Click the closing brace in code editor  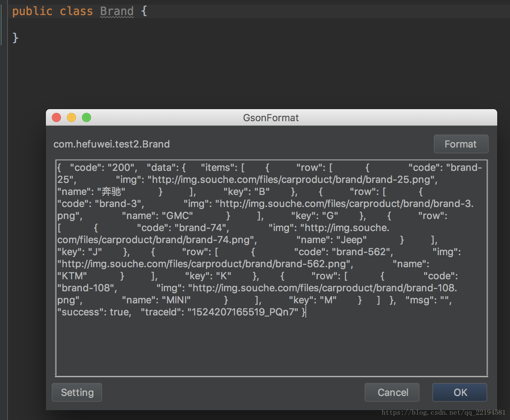click(15, 38)
